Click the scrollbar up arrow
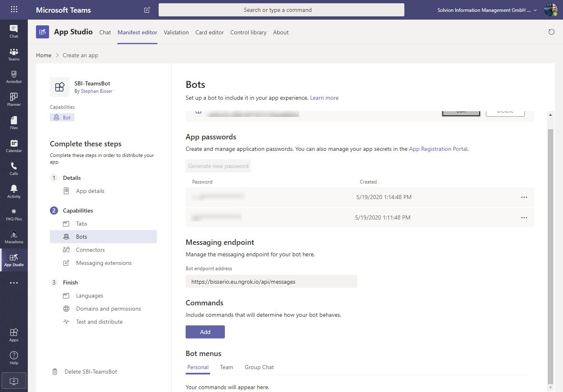Viewport: 563px width, 392px height. 550,115
